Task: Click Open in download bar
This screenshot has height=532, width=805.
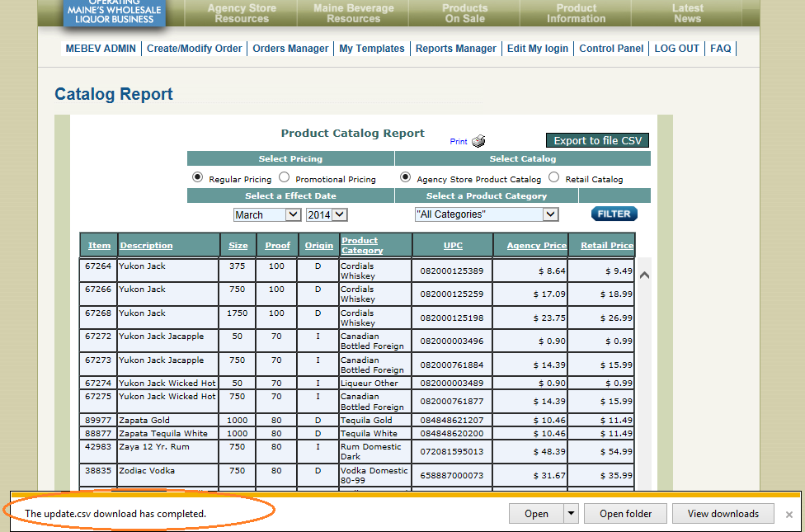Action: (536, 514)
